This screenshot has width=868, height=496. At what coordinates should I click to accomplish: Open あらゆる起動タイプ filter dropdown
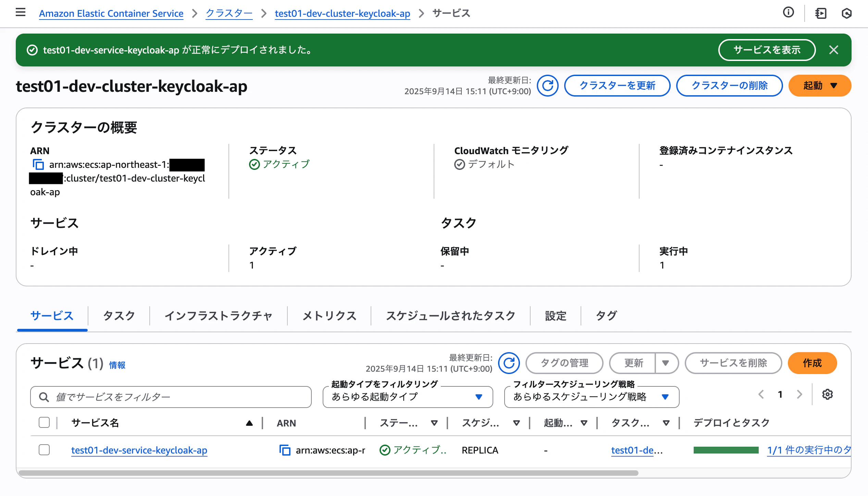pos(408,397)
